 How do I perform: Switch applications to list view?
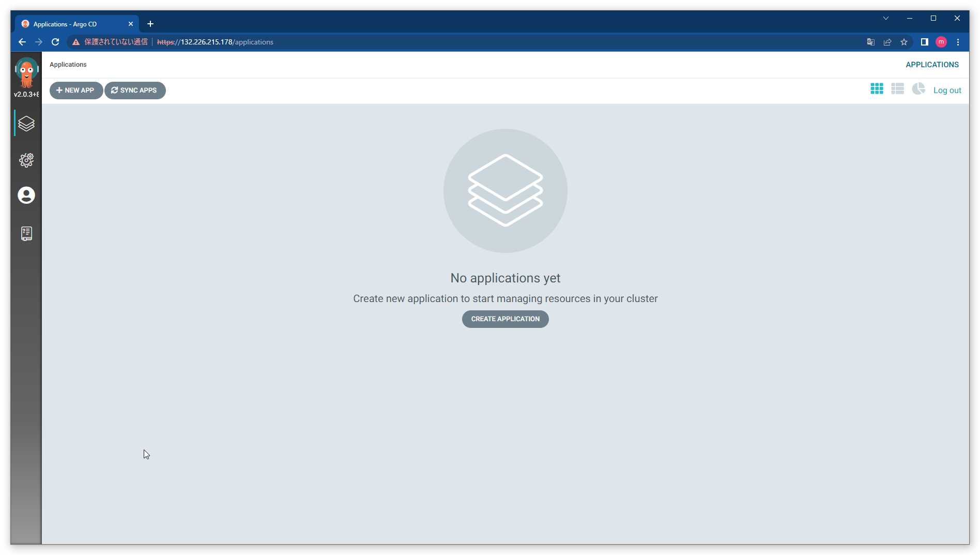pyautogui.click(x=898, y=88)
